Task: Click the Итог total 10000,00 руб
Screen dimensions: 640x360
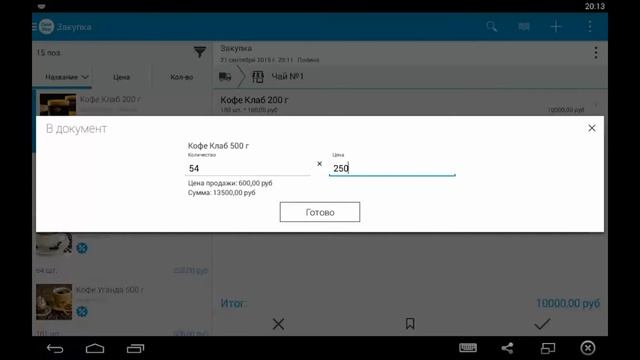Action: (x=568, y=303)
